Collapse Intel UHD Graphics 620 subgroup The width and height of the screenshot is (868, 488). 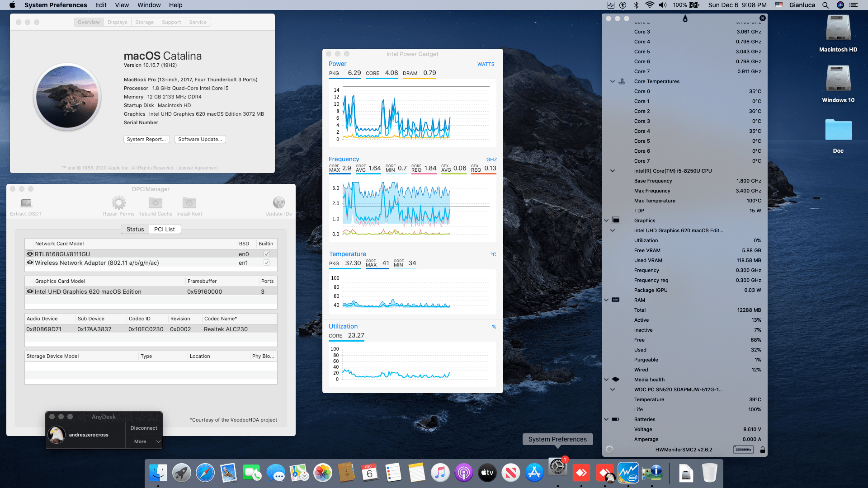613,230
